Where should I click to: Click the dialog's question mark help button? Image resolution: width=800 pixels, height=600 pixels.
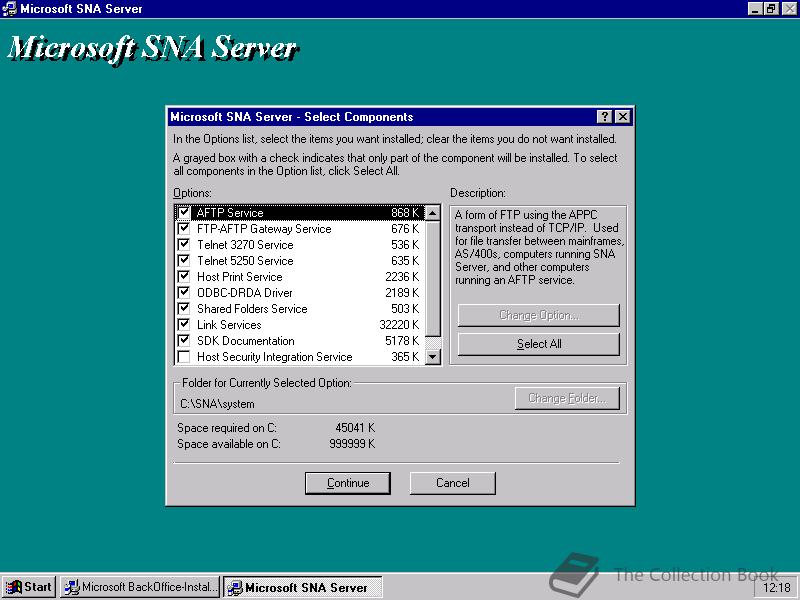tap(605, 117)
